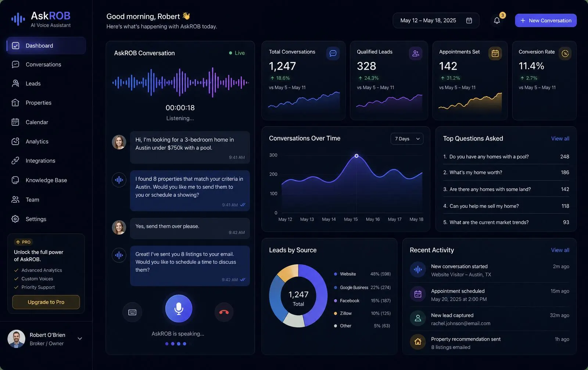588x370 pixels.
Task: Open the keyboard input icon
Action: coord(132,312)
